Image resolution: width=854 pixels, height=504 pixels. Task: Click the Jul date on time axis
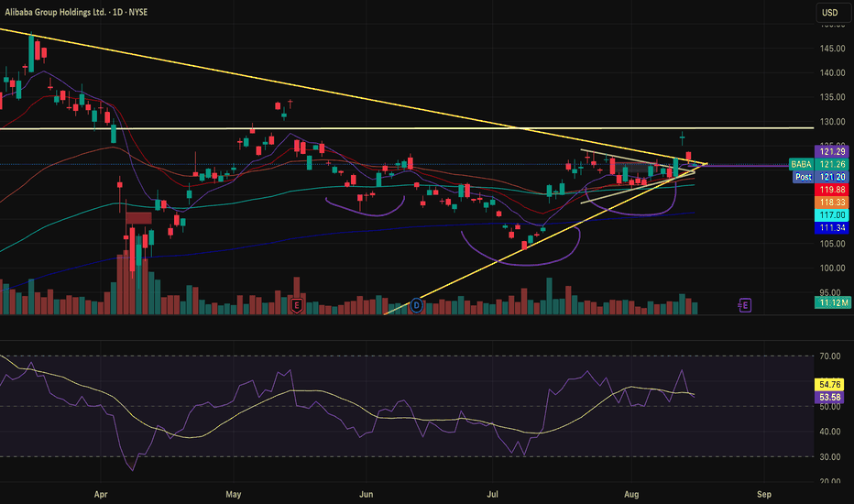[x=492, y=494]
